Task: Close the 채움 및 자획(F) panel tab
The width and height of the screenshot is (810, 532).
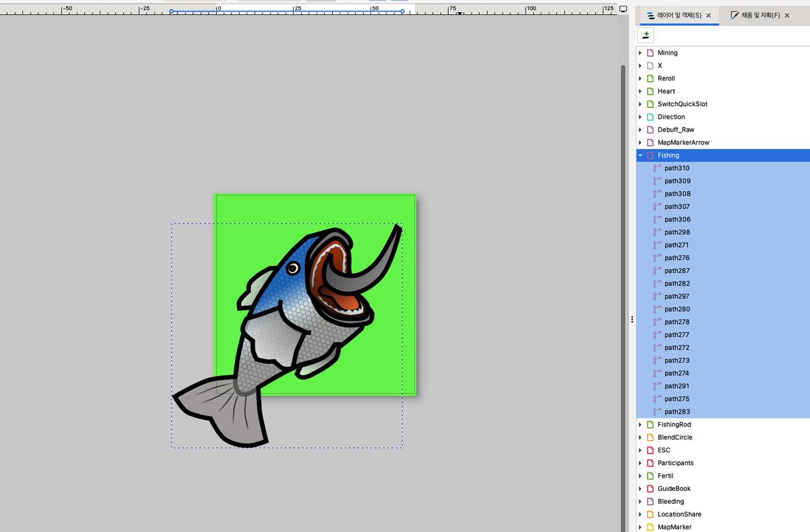Action: click(x=786, y=15)
